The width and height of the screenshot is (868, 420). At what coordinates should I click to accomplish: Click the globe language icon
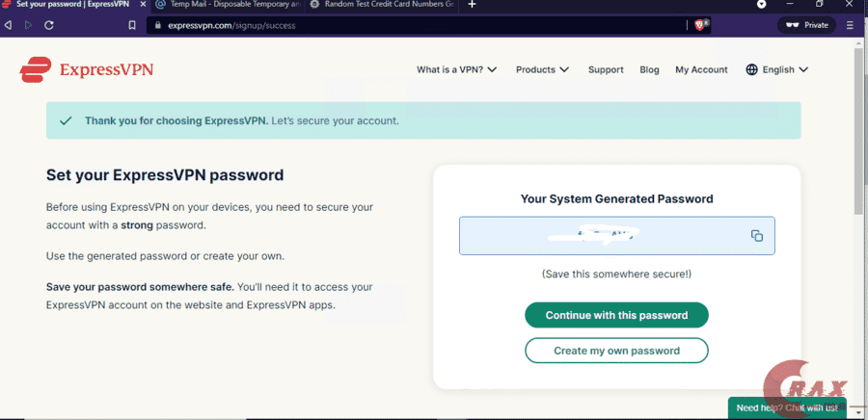click(x=752, y=69)
